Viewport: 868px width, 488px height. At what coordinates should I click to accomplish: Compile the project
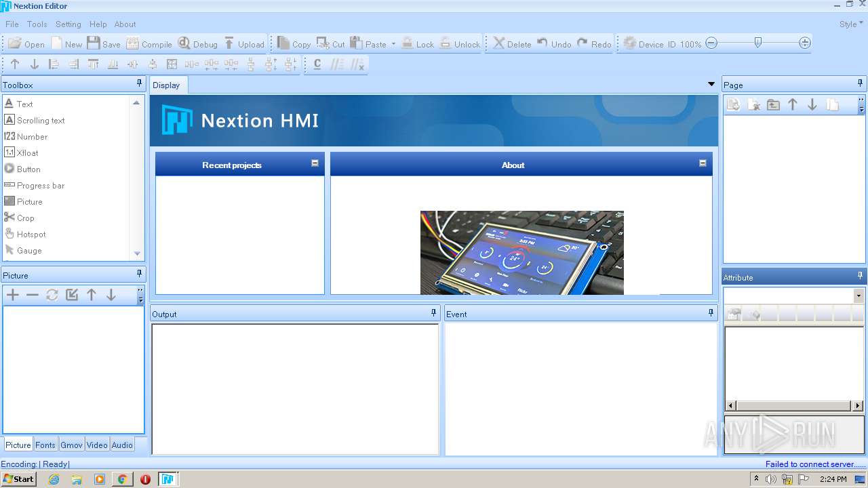(149, 43)
